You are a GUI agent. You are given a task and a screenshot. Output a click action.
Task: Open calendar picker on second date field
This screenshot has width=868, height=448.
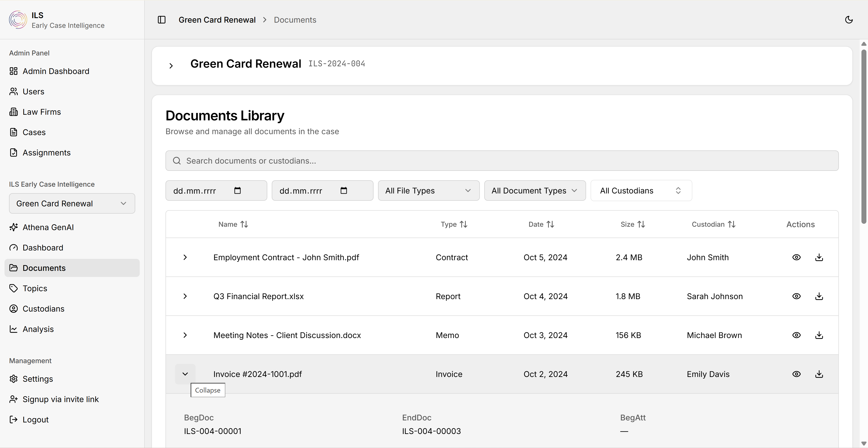pos(344,191)
